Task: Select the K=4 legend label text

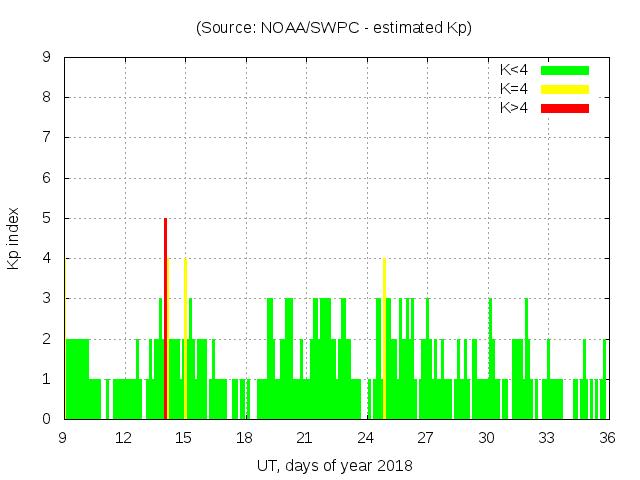Action: pos(515,89)
